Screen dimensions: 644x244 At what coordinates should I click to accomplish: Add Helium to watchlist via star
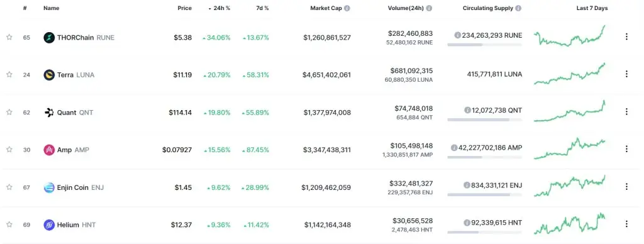click(9, 225)
